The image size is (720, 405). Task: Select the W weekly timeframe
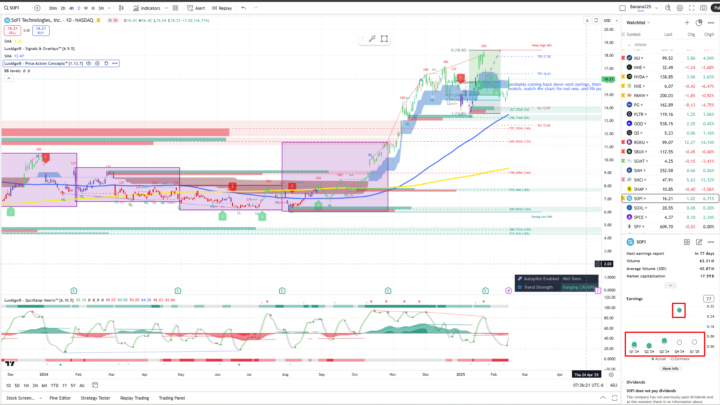(86, 8)
